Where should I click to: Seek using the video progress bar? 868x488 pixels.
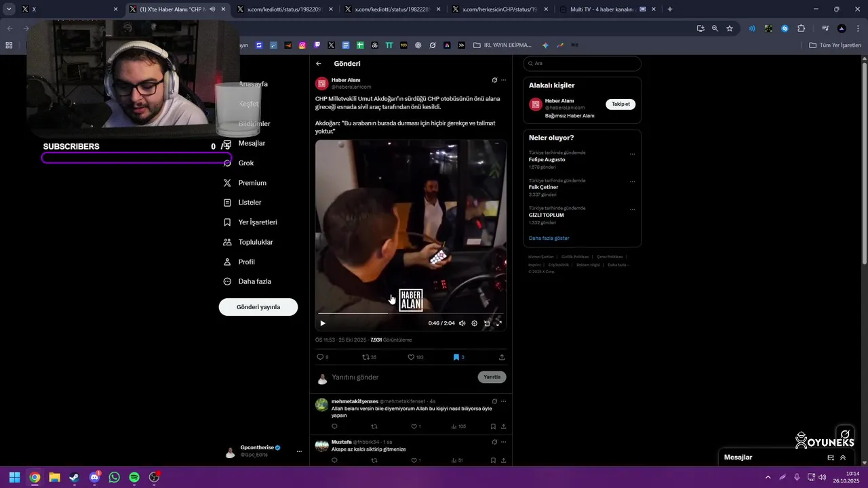tap(410, 314)
